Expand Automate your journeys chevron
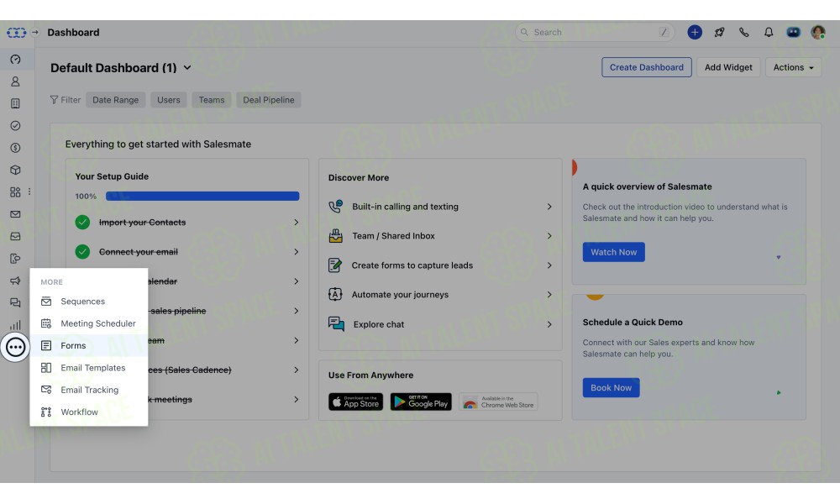840x504 pixels. click(x=549, y=295)
